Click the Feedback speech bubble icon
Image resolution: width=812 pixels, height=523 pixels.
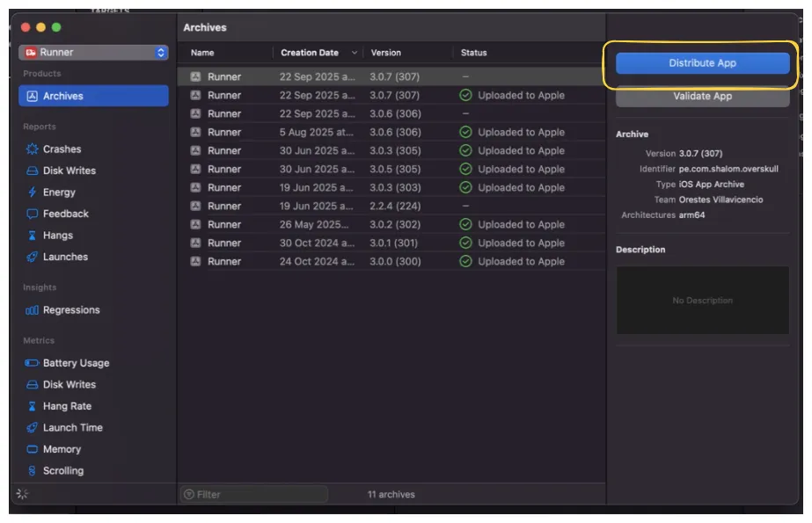[x=33, y=214]
